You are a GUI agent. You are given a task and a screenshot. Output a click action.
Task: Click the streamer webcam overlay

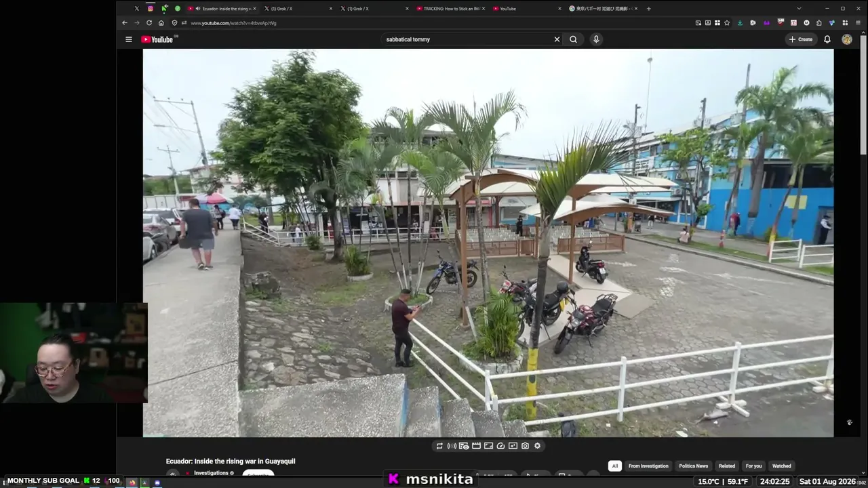point(73,353)
